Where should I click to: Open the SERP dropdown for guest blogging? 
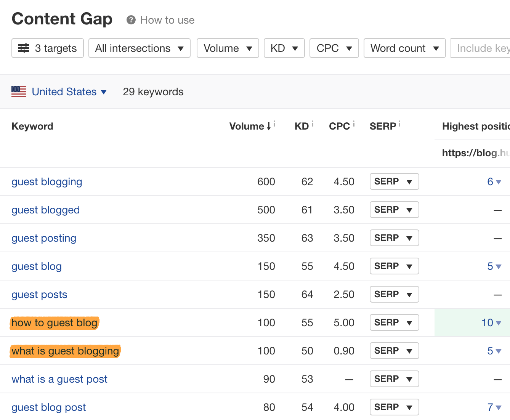coord(394,181)
